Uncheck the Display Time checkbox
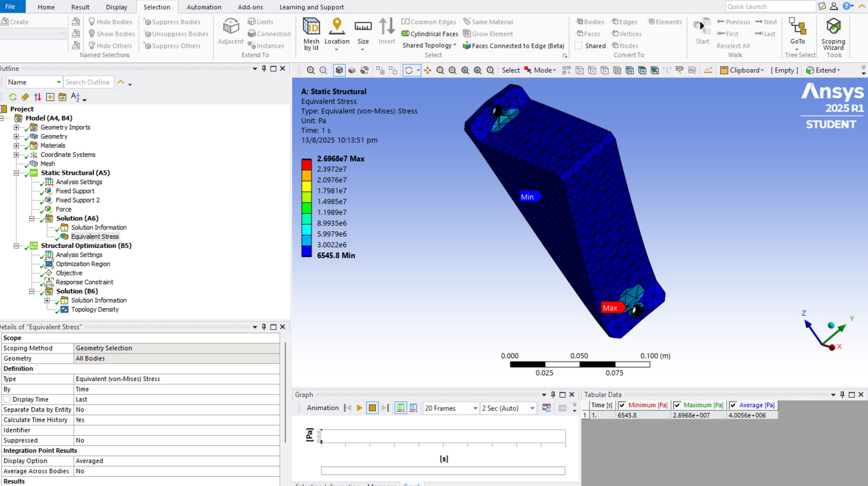This screenshot has height=486, width=868. point(7,399)
